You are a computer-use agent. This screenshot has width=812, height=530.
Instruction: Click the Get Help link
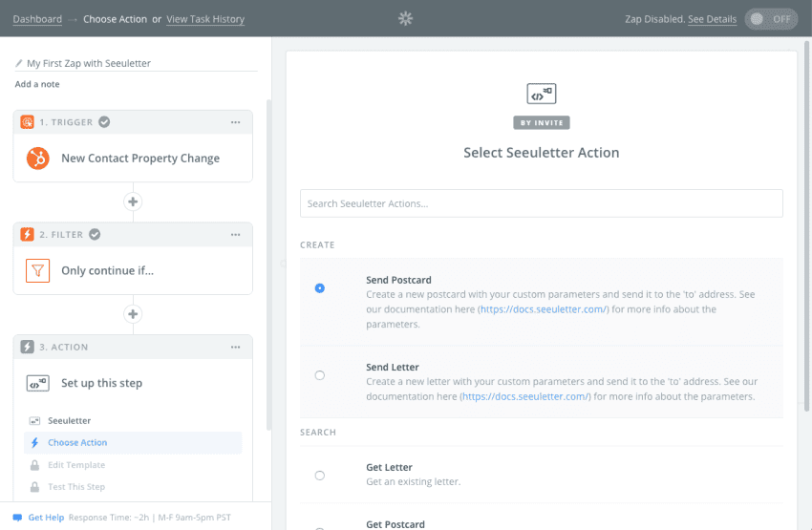[46, 518]
